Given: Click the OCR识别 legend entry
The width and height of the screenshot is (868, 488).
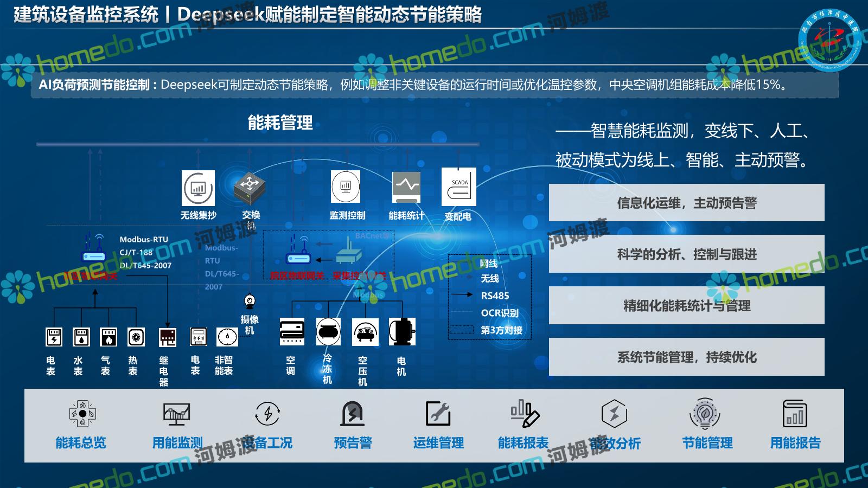Looking at the screenshot, I should click(500, 313).
